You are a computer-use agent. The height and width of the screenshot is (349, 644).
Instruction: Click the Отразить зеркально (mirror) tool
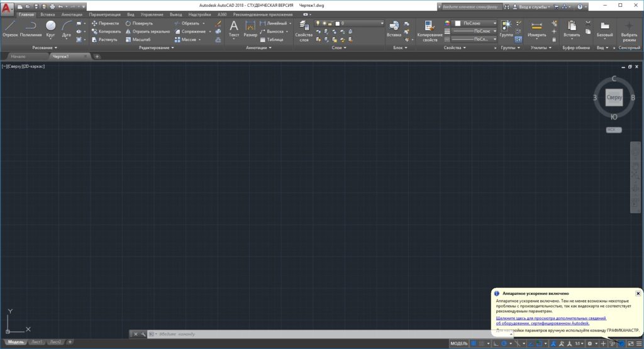point(147,31)
